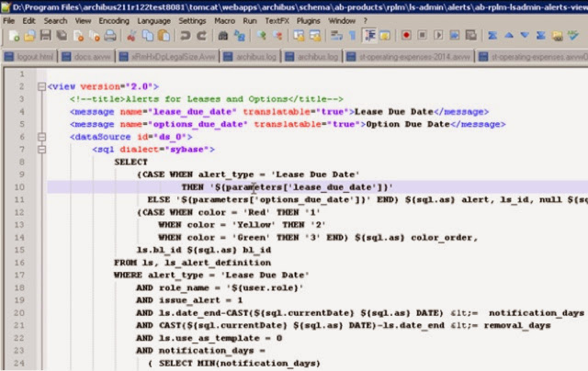
Task: Open the View menu
Action: point(83,21)
